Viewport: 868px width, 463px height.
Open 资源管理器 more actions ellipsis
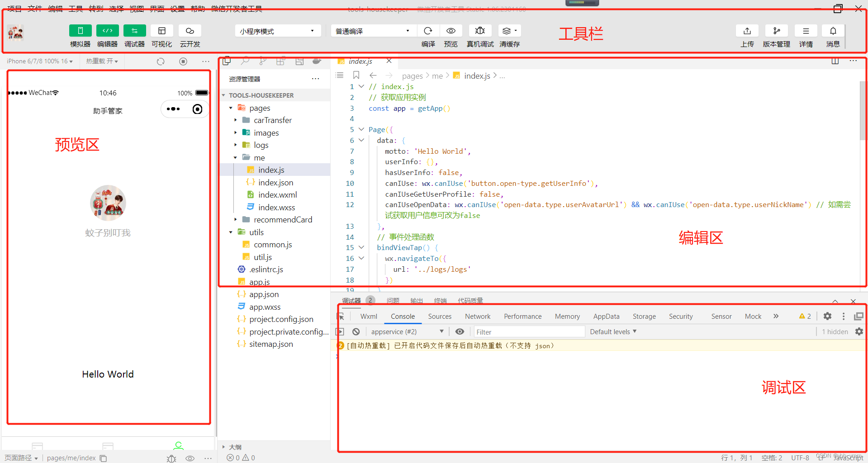(x=315, y=79)
